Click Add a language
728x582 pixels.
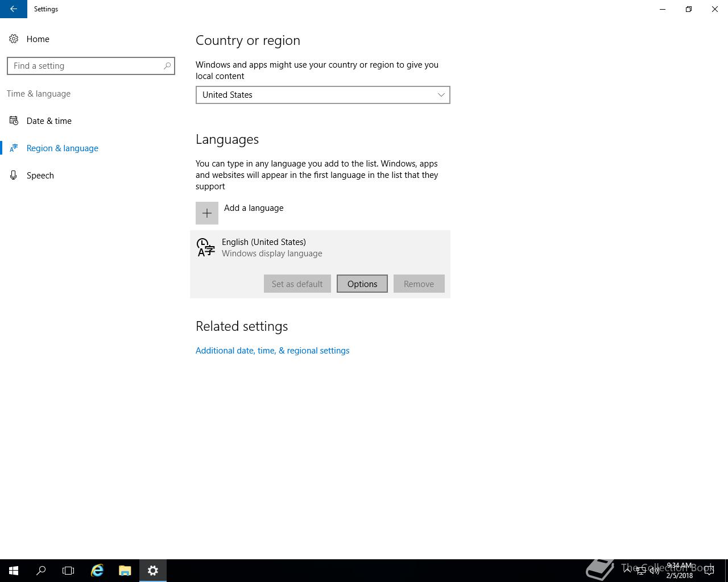coord(254,208)
